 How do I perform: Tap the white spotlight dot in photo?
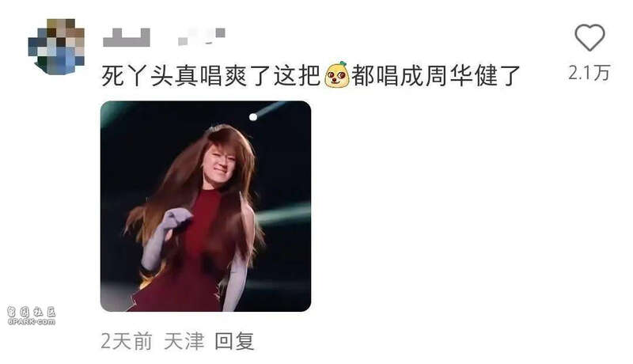[253, 117]
